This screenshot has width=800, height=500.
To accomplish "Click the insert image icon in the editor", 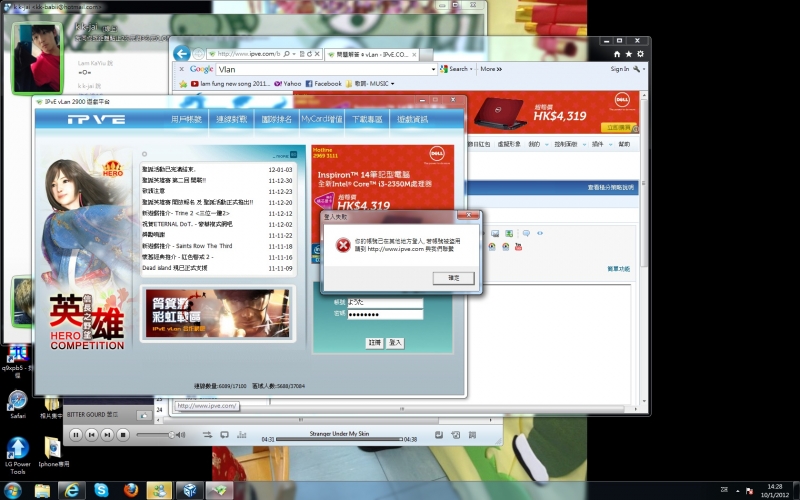I will (x=495, y=233).
